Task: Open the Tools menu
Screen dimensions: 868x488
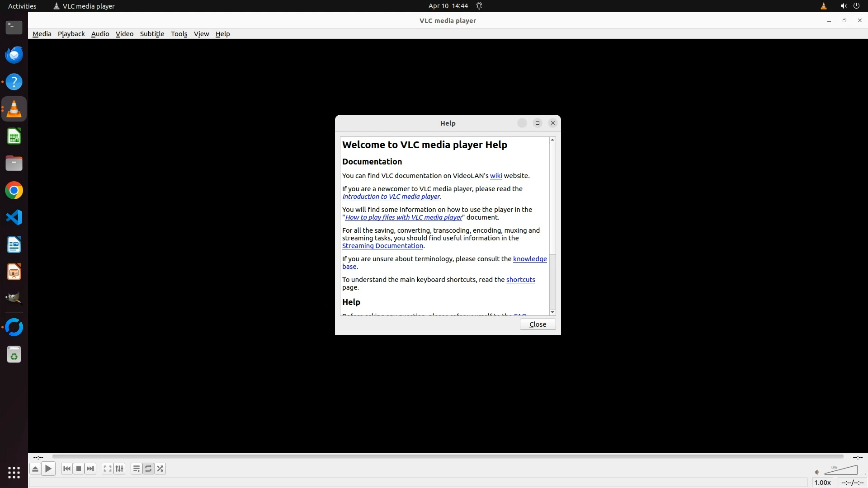Action: click(179, 34)
